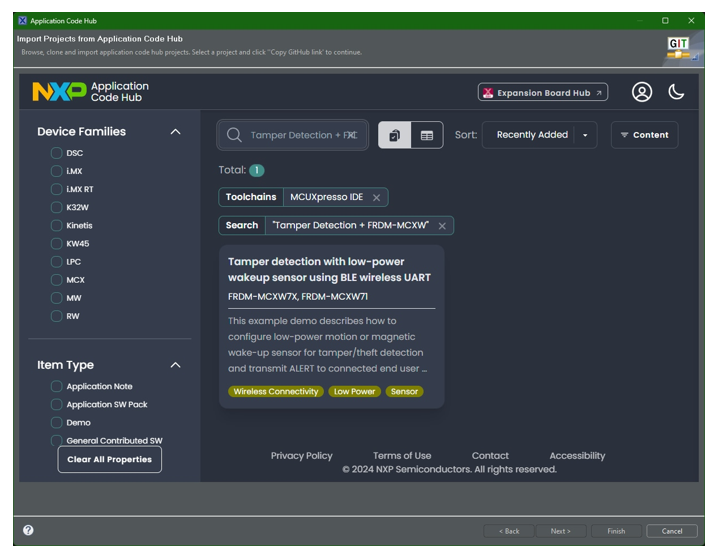Open the Privacy Policy link
The width and height of the screenshot is (713, 552).
[301, 456]
